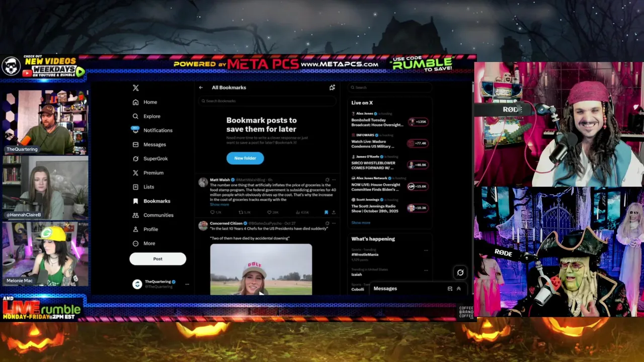Open the floating Grok button
Viewport: 644px width, 362px height.
pyautogui.click(x=460, y=273)
